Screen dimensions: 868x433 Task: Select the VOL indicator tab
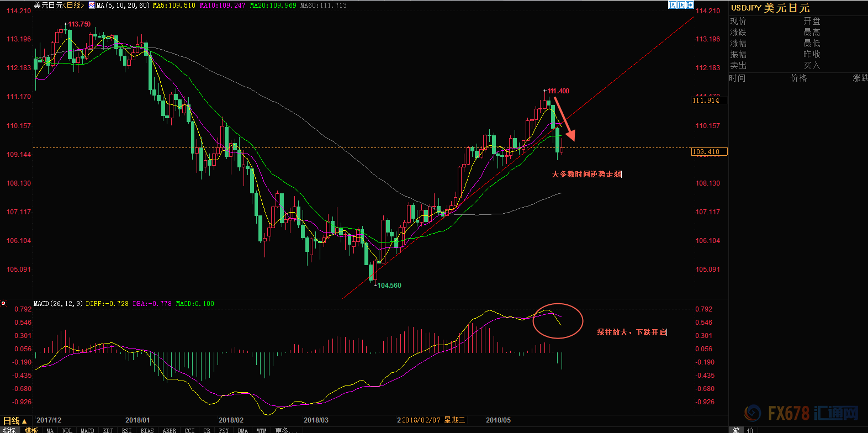[x=67, y=430]
